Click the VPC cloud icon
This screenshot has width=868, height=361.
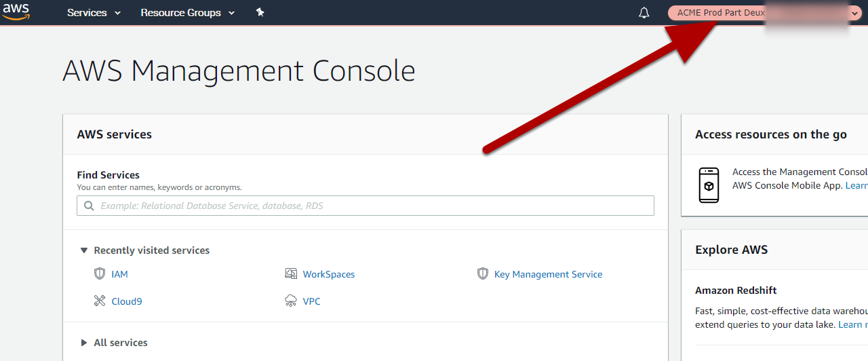click(291, 301)
